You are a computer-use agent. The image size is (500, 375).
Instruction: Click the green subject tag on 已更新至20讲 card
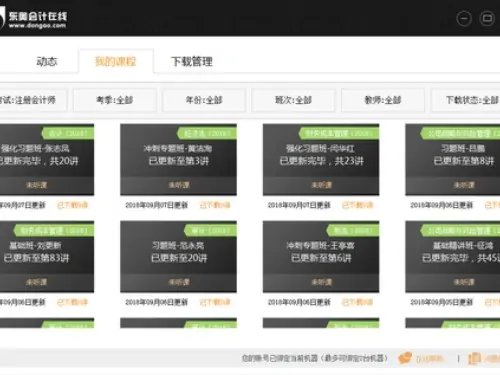click(210, 231)
